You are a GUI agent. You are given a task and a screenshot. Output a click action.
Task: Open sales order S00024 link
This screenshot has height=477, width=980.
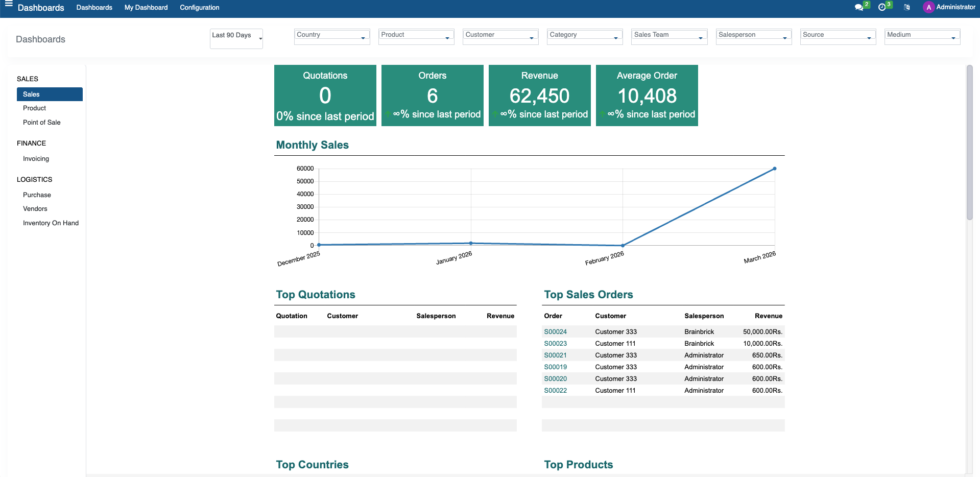click(x=555, y=332)
